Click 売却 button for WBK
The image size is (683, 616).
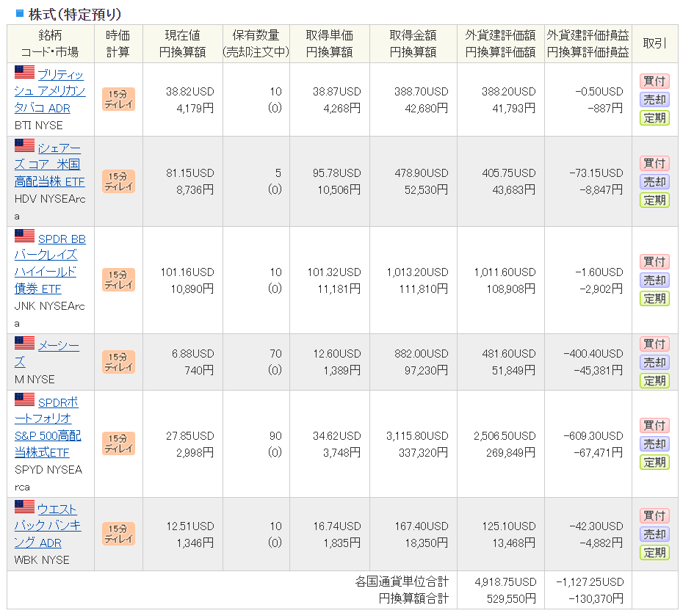[654, 535]
